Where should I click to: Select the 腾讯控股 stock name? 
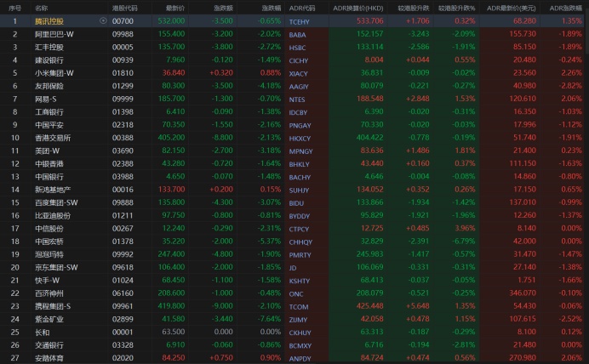coord(49,20)
